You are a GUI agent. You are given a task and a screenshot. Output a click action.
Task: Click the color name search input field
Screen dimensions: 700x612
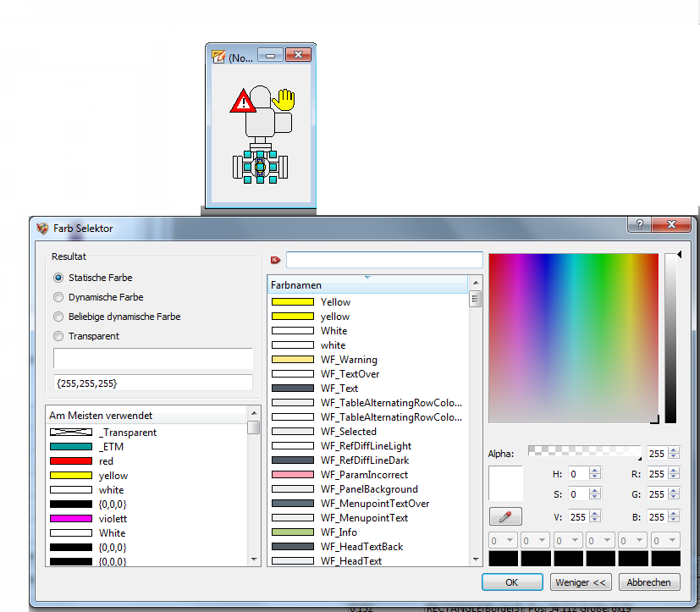coord(384,260)
